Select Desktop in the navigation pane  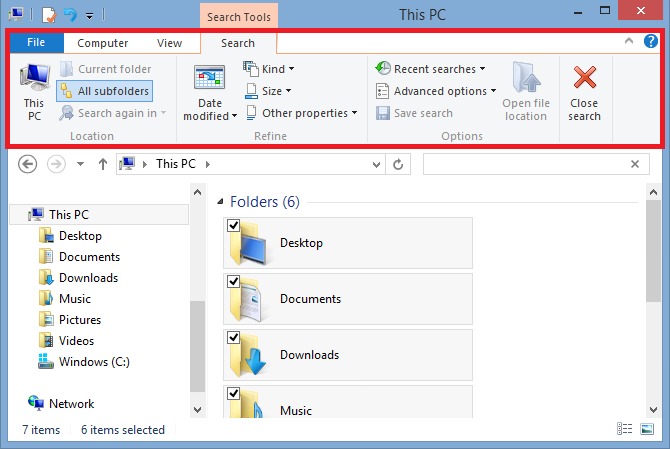coord(80,236)
